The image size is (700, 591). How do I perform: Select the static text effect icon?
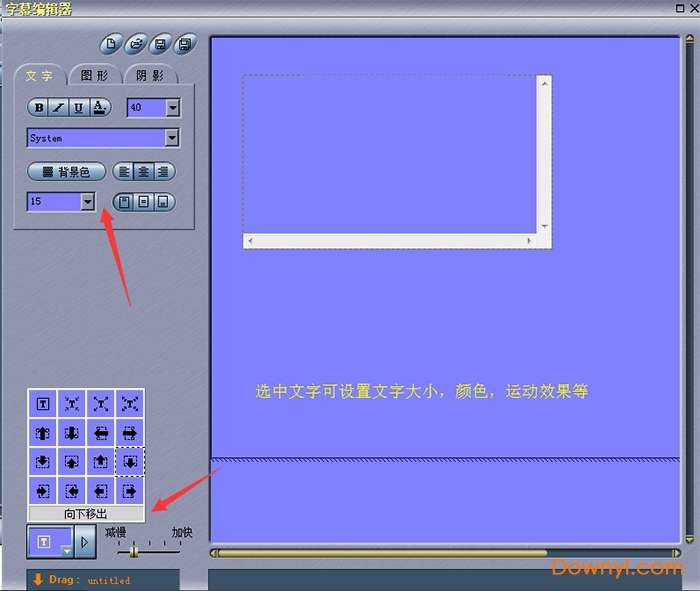[x=43, y=404]
